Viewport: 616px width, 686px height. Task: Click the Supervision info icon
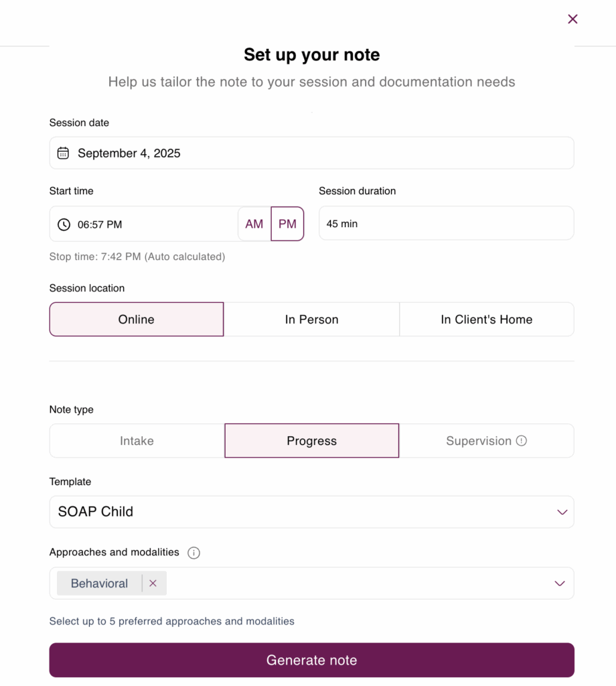click(521, 441)
